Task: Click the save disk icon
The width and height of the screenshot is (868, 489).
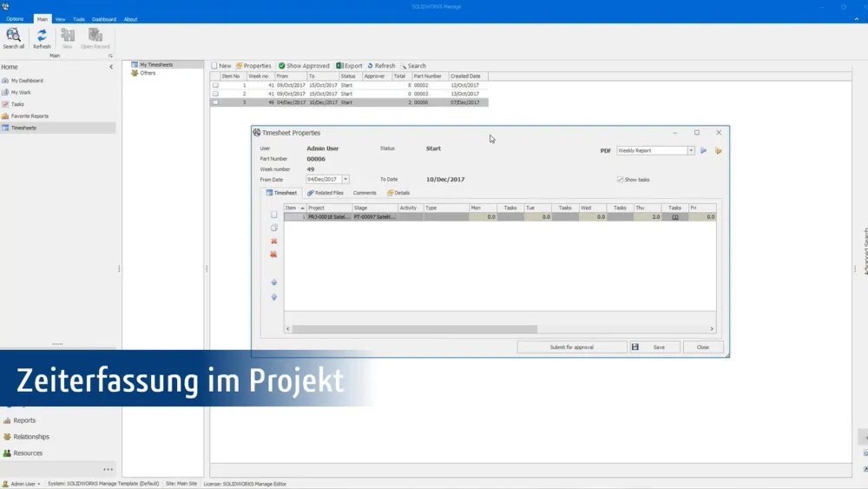Action: coord(635,347)
